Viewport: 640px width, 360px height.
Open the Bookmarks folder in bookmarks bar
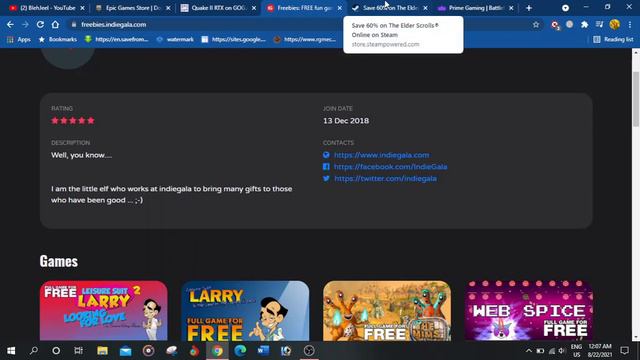58,40
